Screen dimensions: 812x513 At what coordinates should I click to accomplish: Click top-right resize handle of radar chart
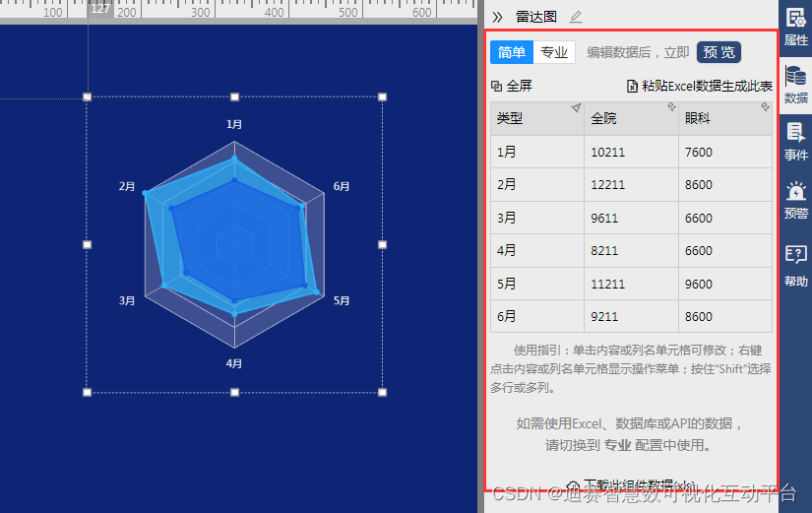click(382, 96)
